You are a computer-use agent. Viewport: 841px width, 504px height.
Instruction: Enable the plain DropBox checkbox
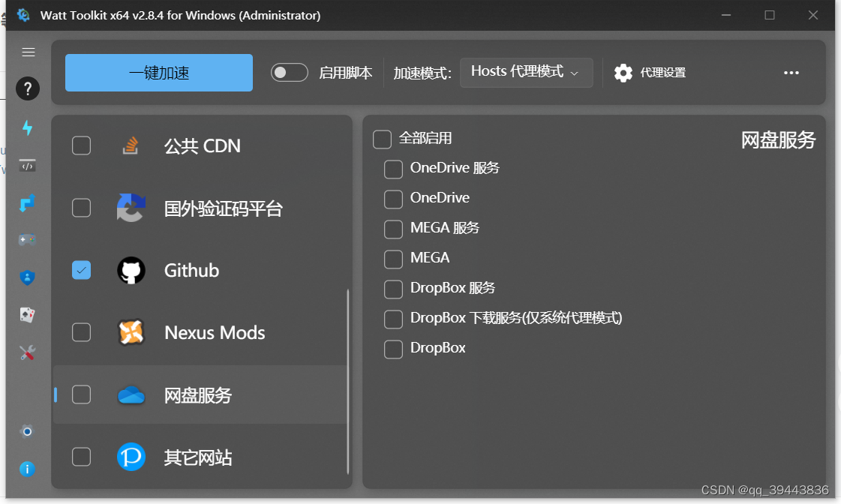[x=393, y=349]
